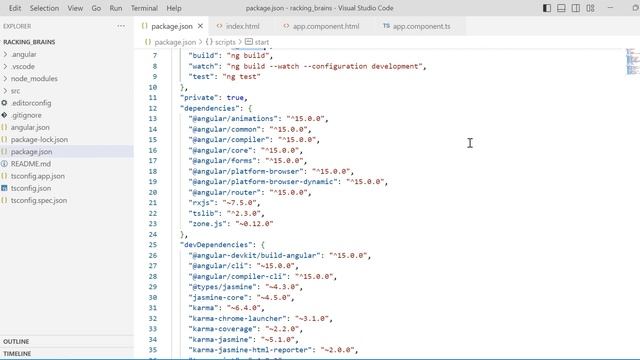Click angular.json braces icon

[4, 127]
